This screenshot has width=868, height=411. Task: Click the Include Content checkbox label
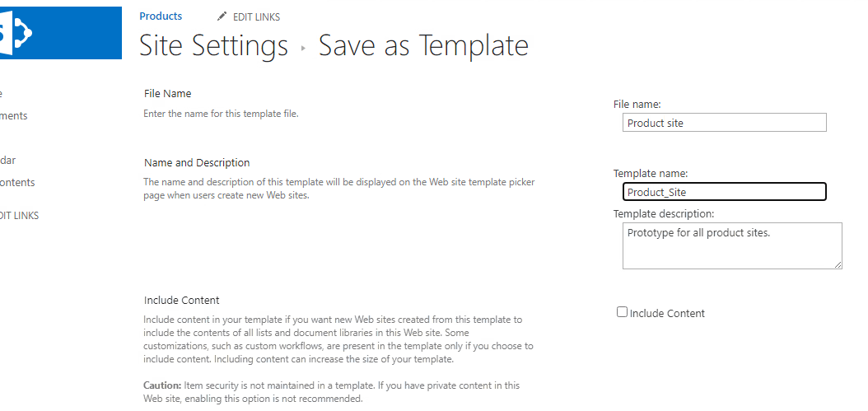click(x=667, y=313)
